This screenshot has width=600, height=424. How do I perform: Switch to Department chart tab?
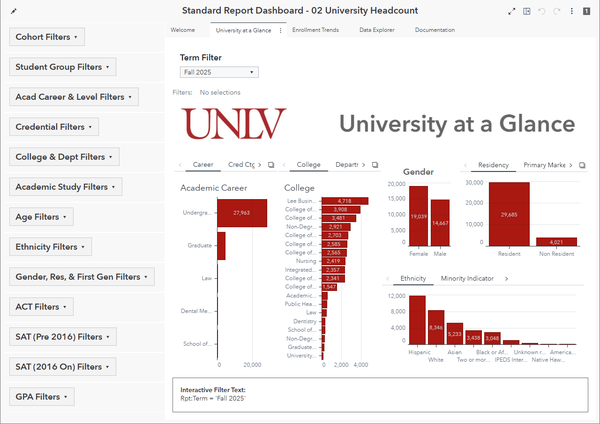coord(347,165)
